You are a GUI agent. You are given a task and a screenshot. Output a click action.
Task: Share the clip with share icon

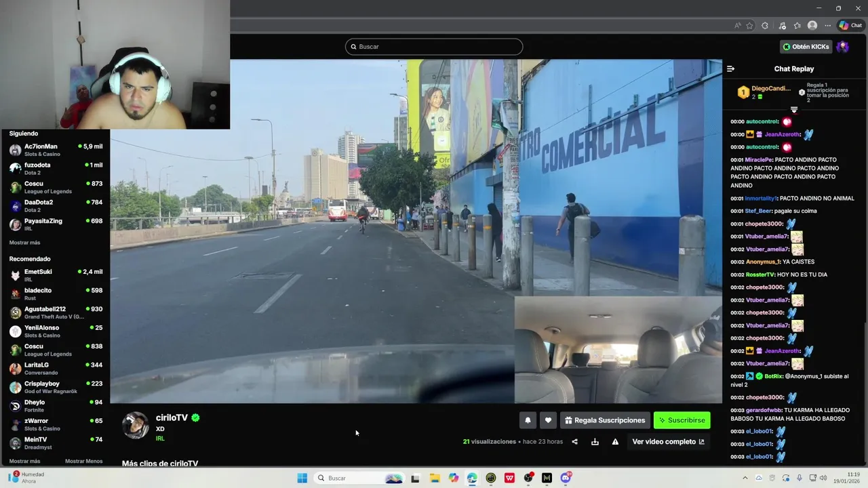tap(574, 442)
